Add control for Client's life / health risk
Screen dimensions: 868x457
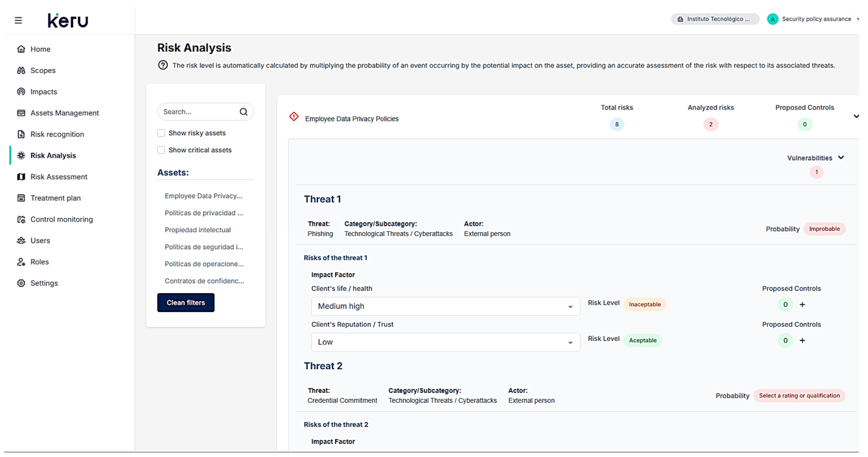pyautogui.click(x=802, y=305)
